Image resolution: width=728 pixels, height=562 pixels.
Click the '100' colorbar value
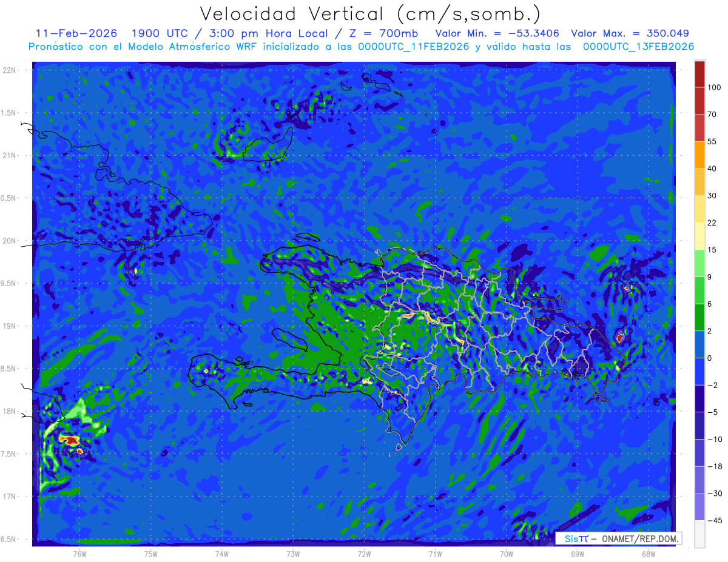tap(714, 87)
